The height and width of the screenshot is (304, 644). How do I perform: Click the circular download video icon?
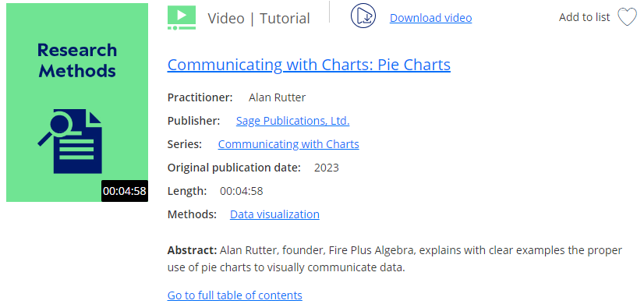coord(363,16)
